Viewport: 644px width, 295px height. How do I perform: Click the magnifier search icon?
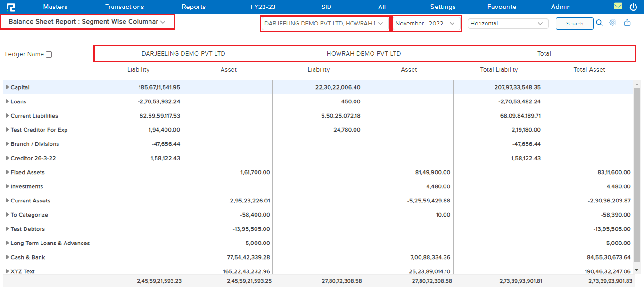[599, 23]
